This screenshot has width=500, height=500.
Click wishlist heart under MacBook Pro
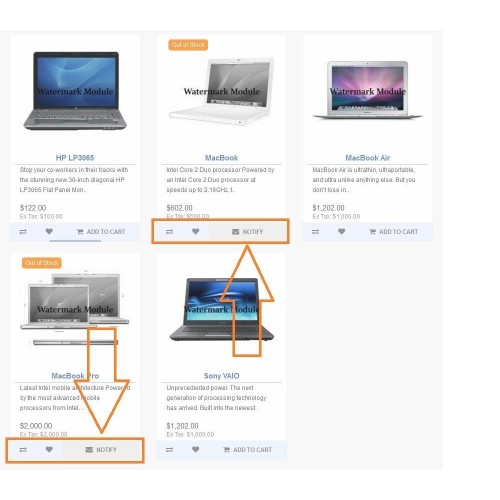pyautogui.click(x=49, y=449)
